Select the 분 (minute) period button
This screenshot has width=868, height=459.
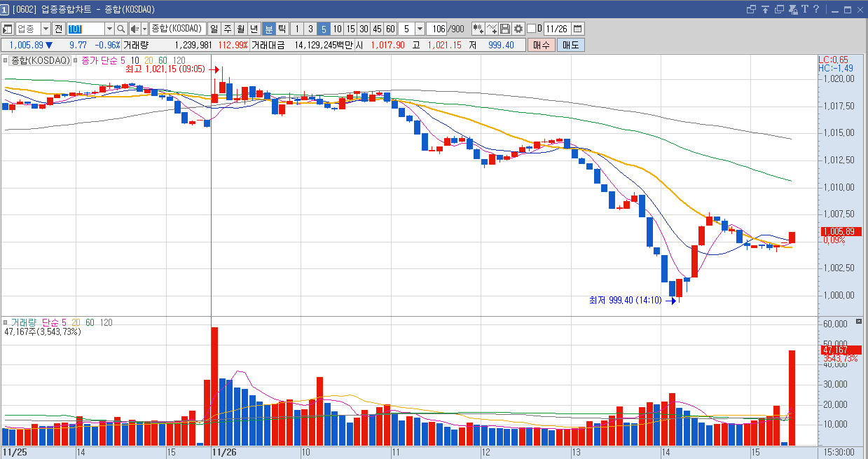tap(268, 29)
